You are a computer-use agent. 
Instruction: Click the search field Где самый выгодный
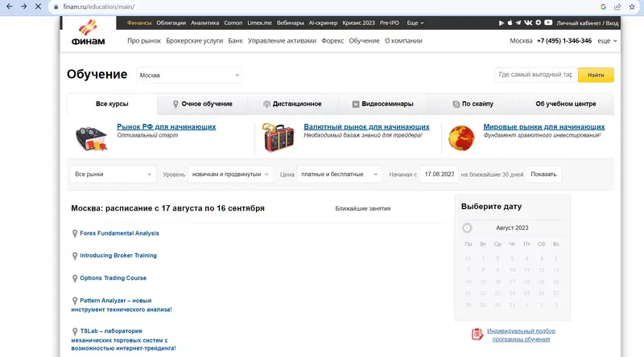(535, 75)
